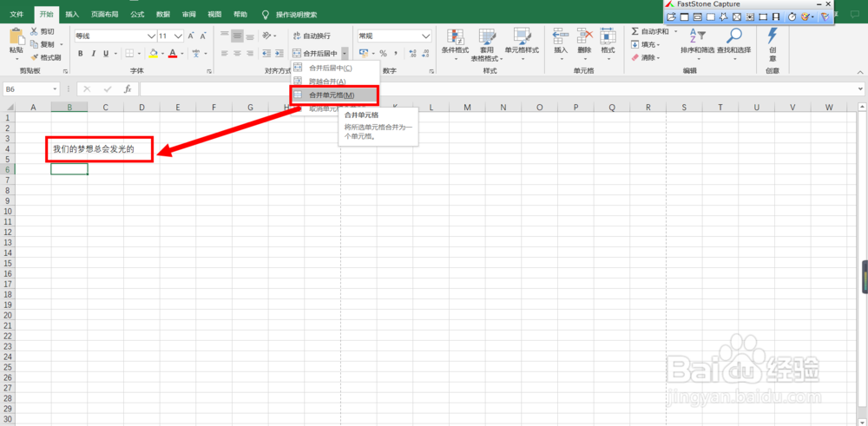Screen dimensions: 868x426
Task: Open the font name 等线 dropdown
Action: coord(152,36)
